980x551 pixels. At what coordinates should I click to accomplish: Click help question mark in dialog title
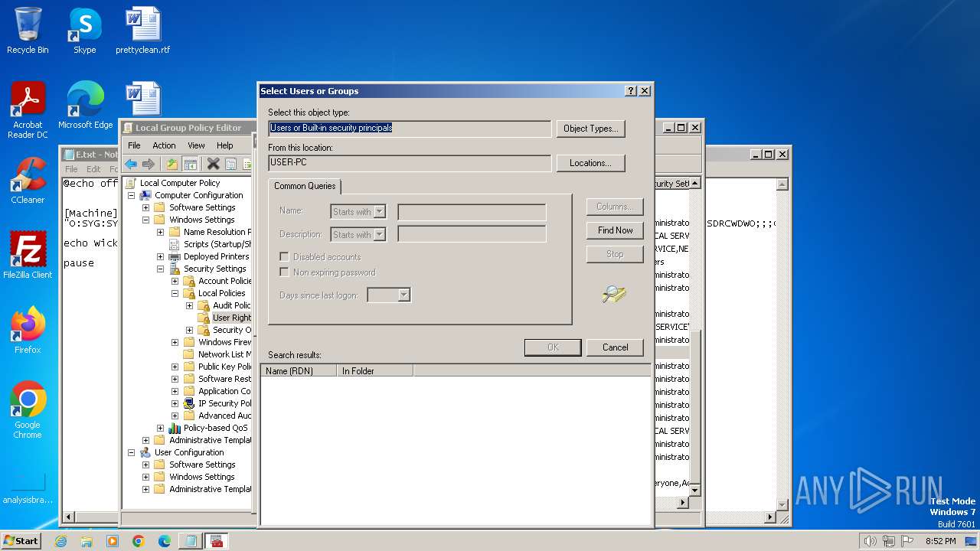tap(631, 90)
